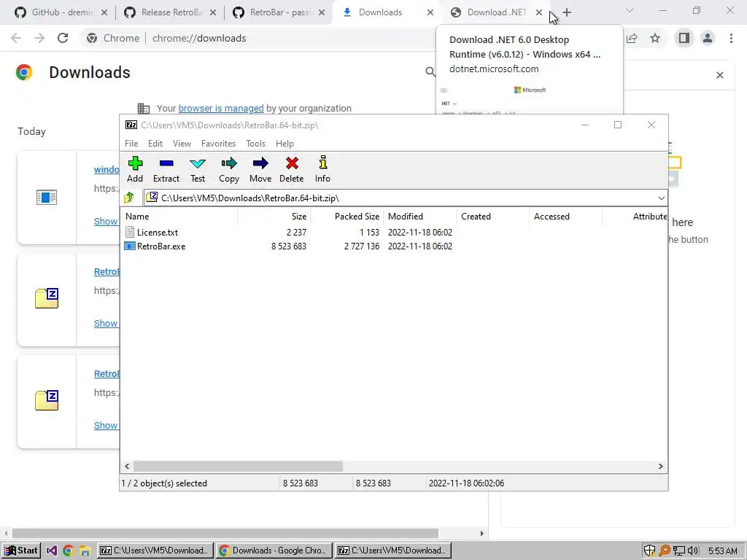The height and width of the screenshot is (560, 747).
Task: Click the License.txt document icon
Action: coord(130,232)
